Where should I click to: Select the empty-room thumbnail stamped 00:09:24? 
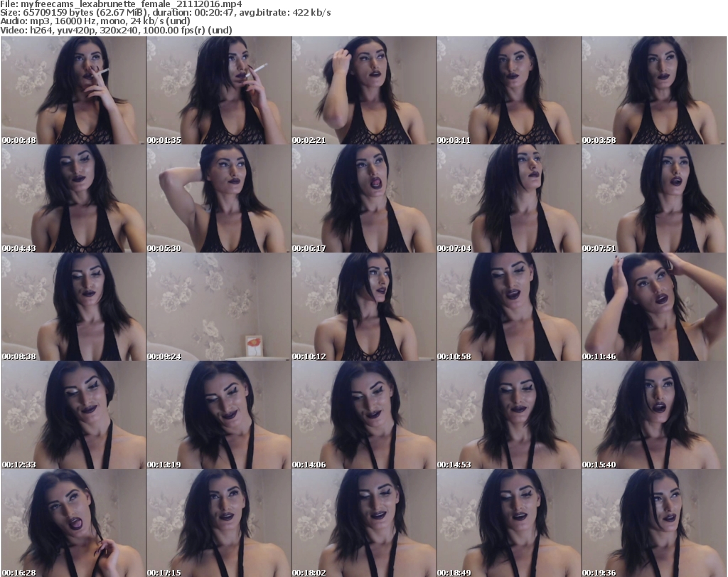tap(219, 307)
